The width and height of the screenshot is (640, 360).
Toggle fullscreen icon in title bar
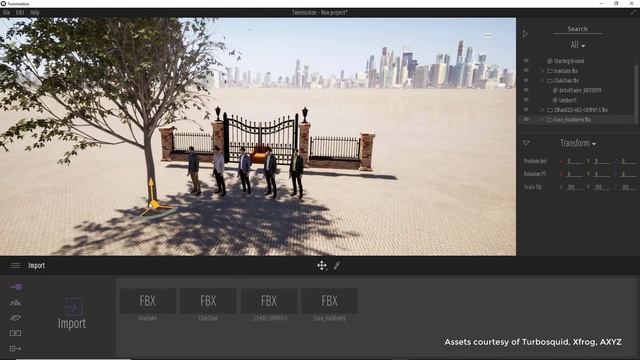[633, 12]
